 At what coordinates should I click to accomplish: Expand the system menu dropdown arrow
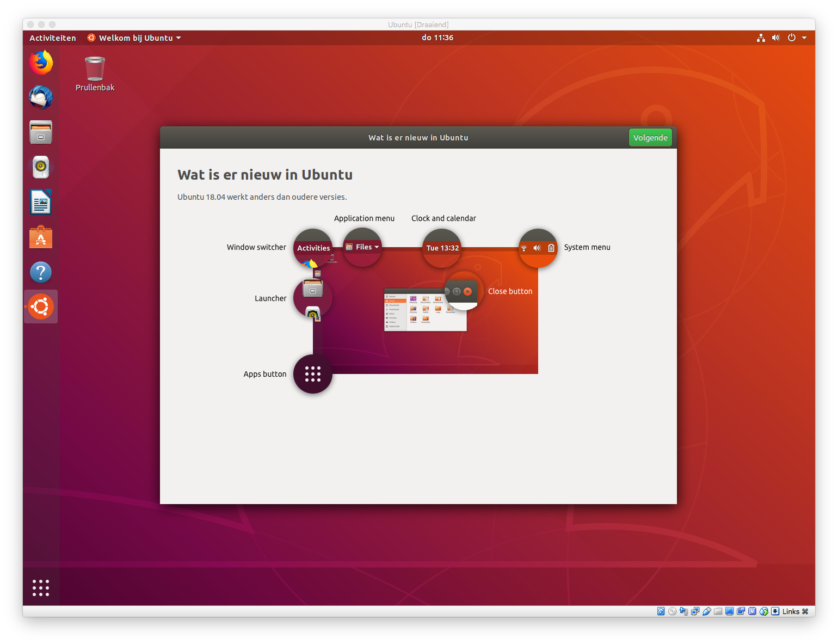click(804, 38)
